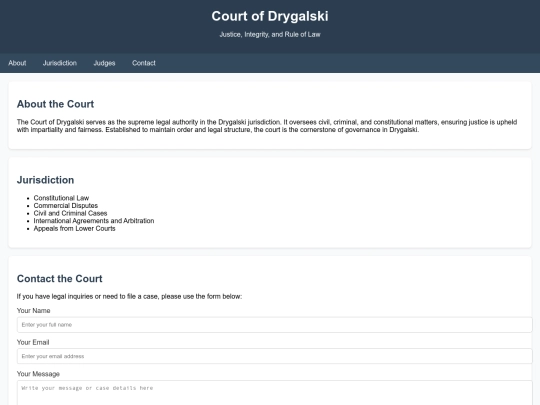This screenshot has width=540, height=405.
Task: Click the Commercial Disputes list item
Action: [x=66, y=206]
